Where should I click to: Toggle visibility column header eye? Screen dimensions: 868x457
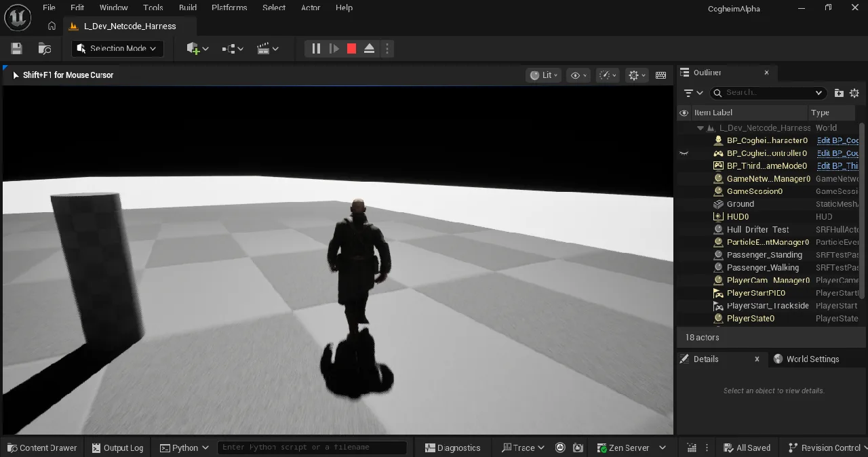[684, 113]
